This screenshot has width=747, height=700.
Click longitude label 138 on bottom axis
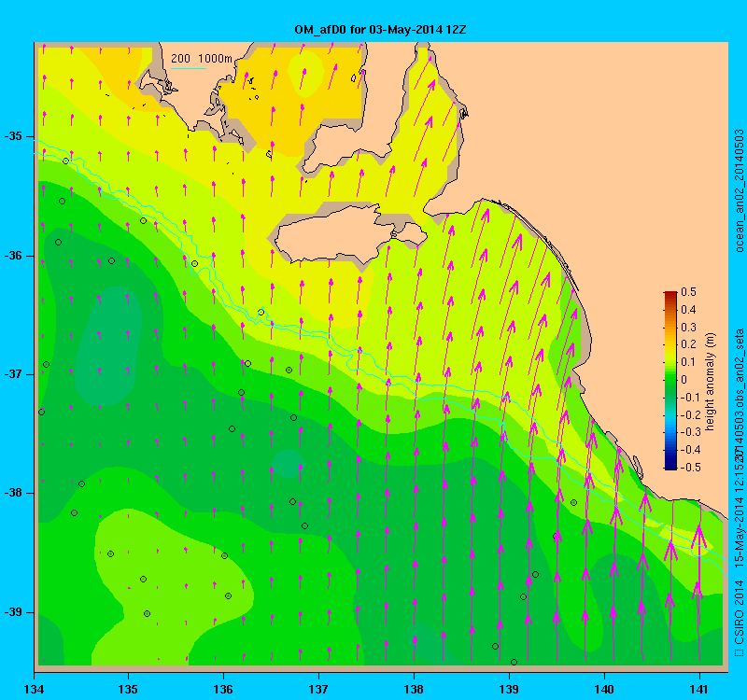coord(414,689)
